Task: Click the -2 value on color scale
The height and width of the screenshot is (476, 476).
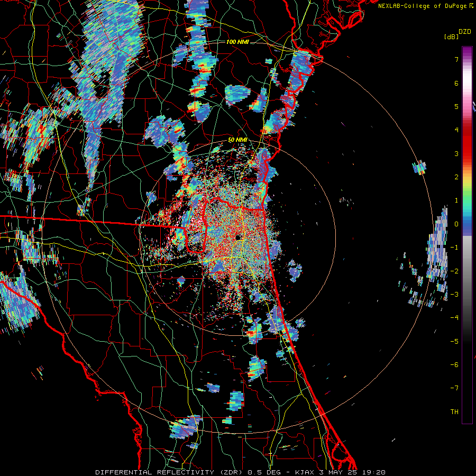Action: tap(454, 271)
